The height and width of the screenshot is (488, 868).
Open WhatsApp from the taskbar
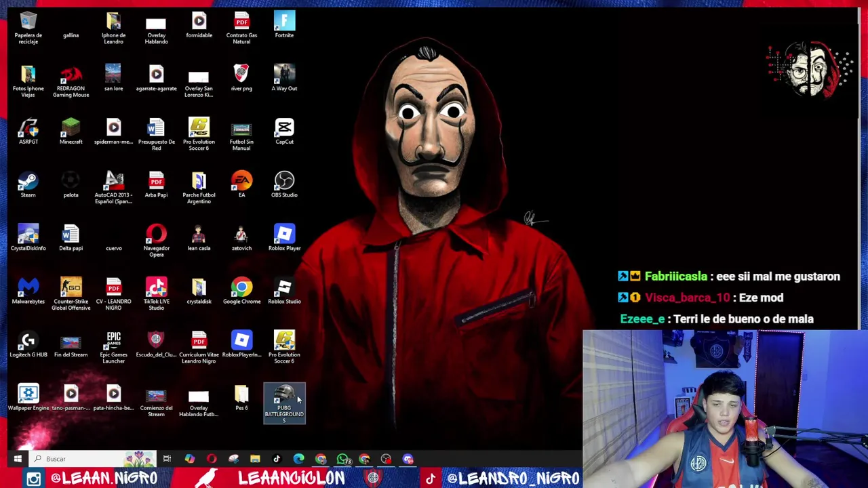(x=343, y=459)
